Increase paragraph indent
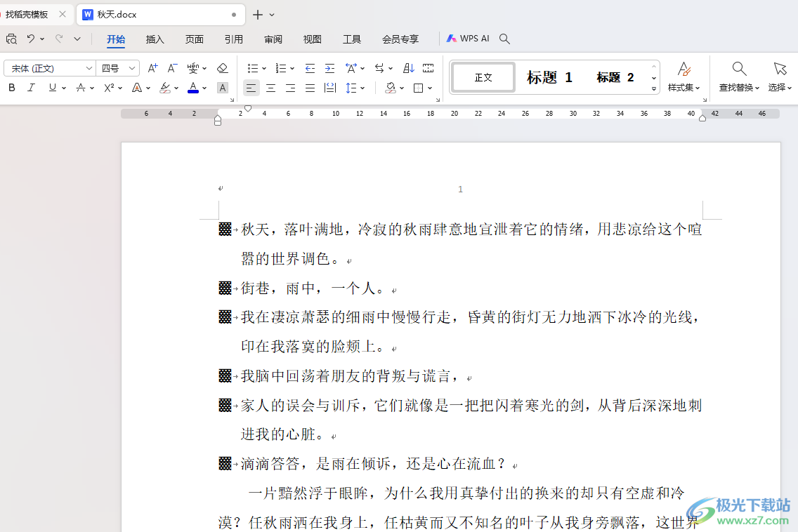The image size is (798, 532). coord(329,68)
